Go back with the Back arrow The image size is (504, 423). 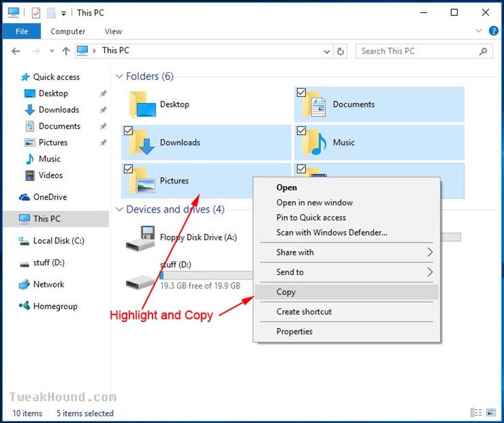16,51
